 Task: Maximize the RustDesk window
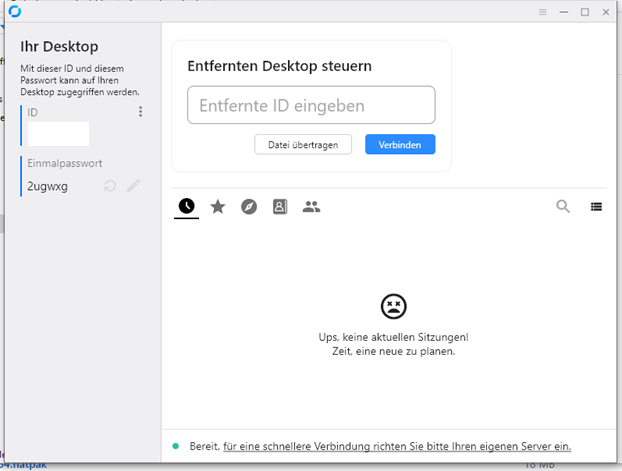pyautogui.click(x=585, y=12)
